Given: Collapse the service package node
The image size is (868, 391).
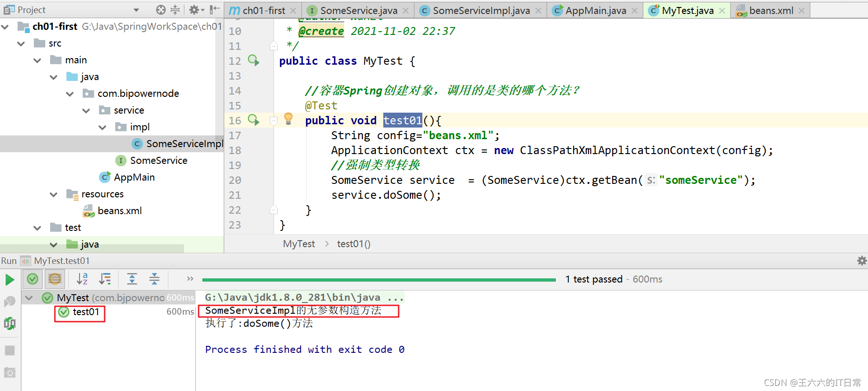Looking at the screenshot, I should pos(86,111).
